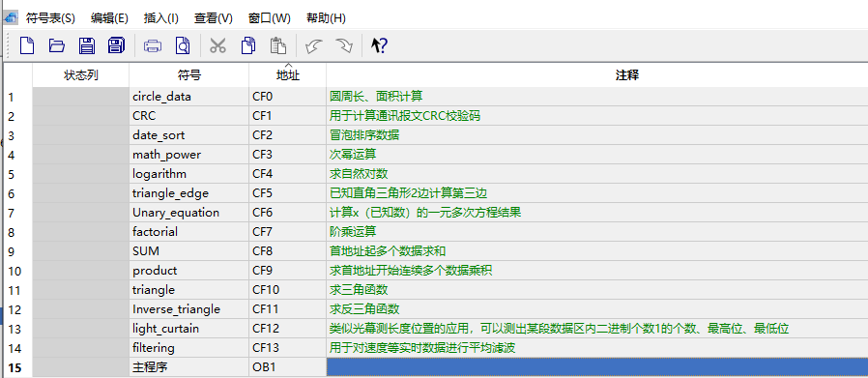Select the triangle_edge symbol cell

pos(188,193)
